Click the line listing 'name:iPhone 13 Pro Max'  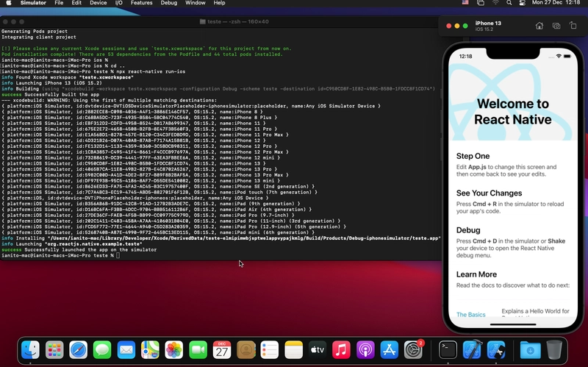(145, 175)
